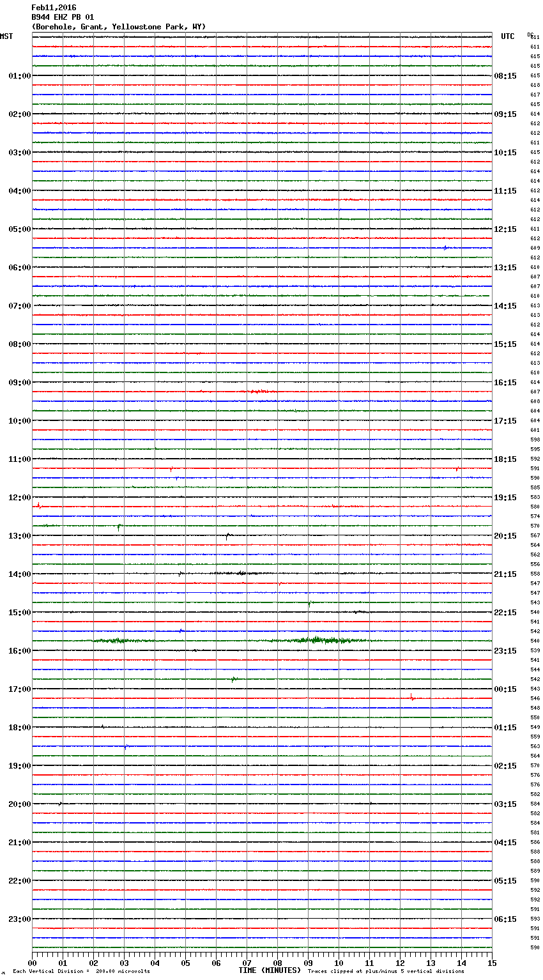
Task: Click the 18:15 UTC time label
Action: [505, 459]
